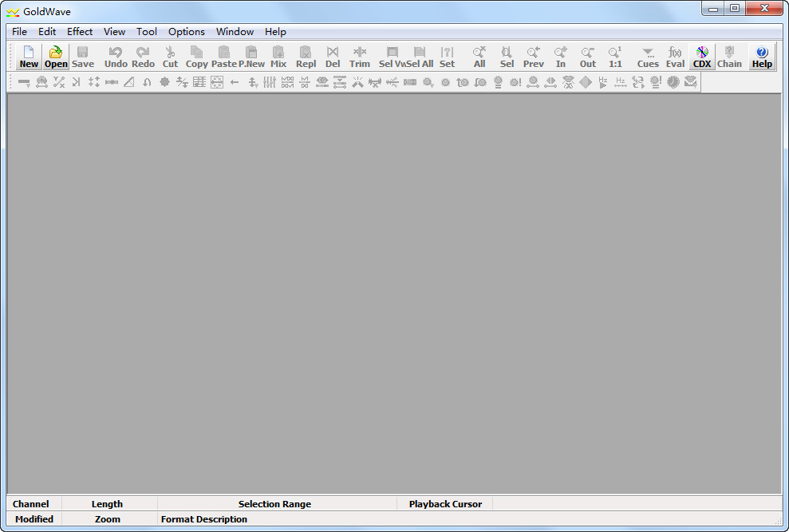
Task: Open the Window menu
Action: tap(235, 32)
